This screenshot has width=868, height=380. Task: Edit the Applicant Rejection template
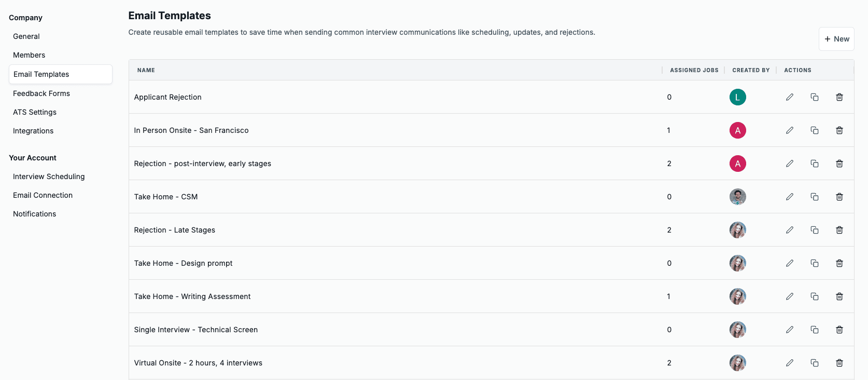pyautogui.click(x=789, y=97)
